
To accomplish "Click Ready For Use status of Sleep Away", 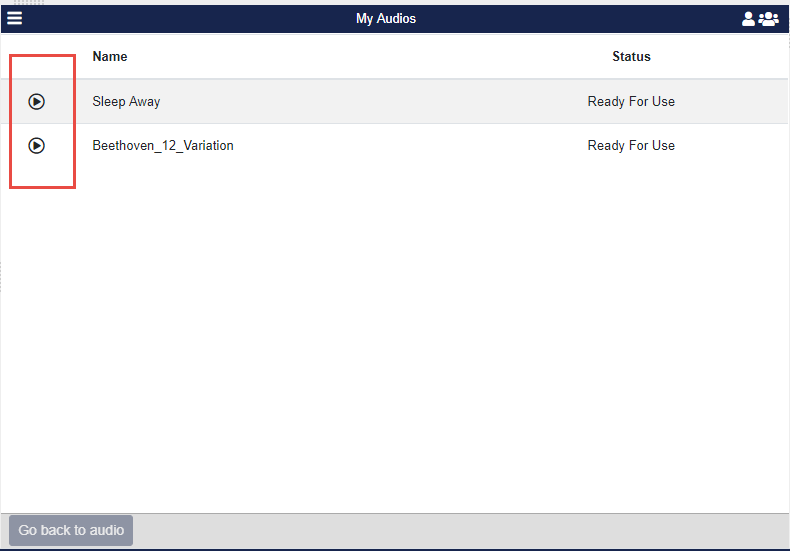I will tap(631, 101).
